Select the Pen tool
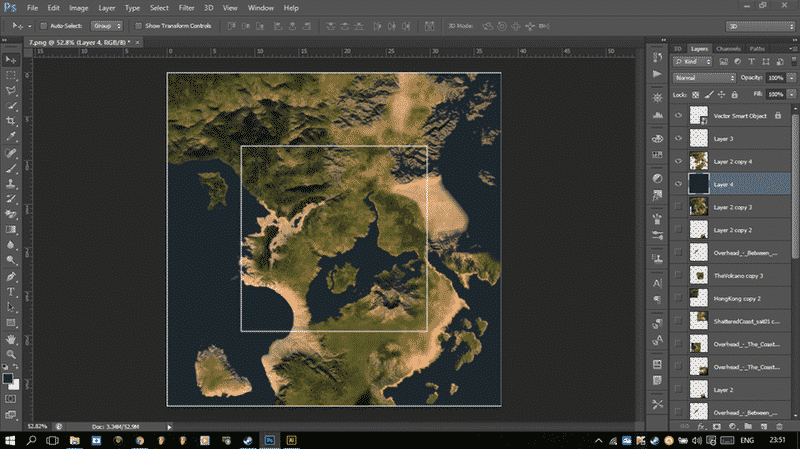 click(x=11, y=275)
